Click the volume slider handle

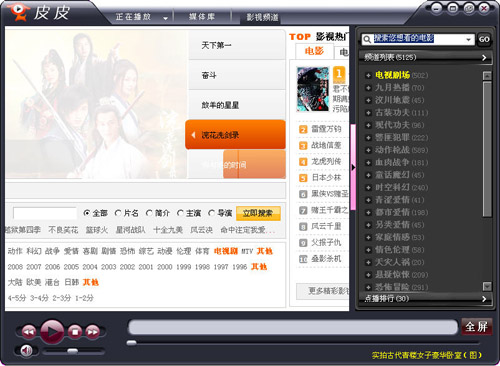tap(72, 351)
